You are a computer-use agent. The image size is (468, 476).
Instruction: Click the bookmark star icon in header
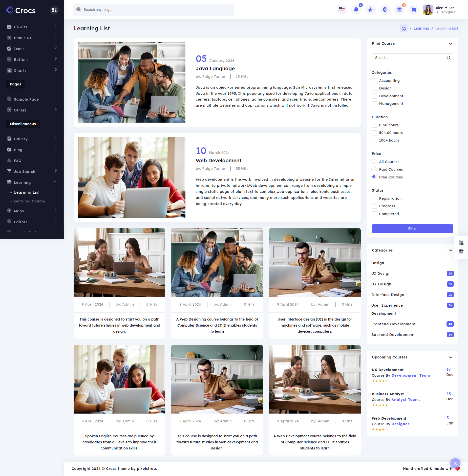pyautogui.click(x=370, y=10)
